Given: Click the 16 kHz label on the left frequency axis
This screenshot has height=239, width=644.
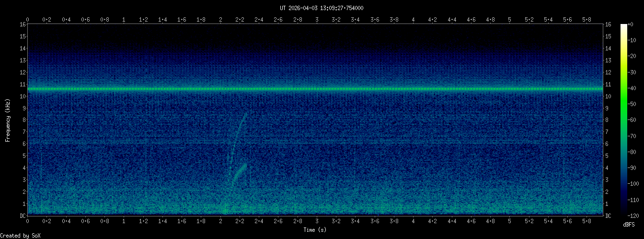Looking at the screenshot, I should click(23, 24).
